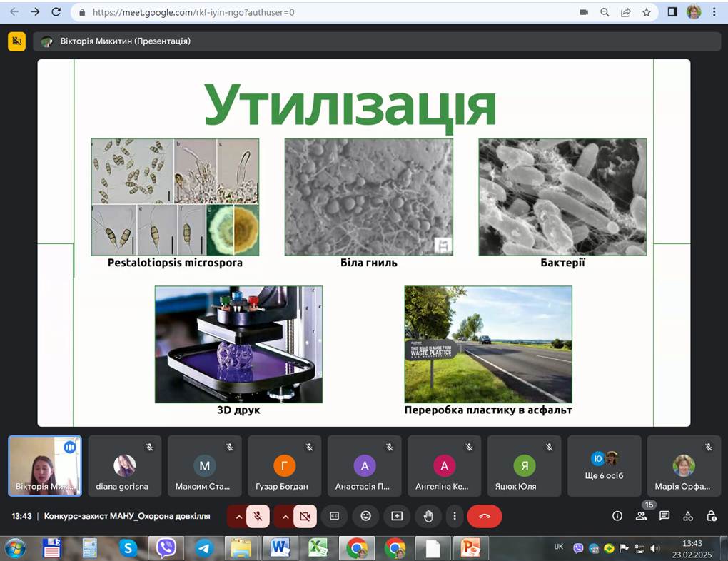Open the present screen control
Image resolution: width=728 pixels, height=561 pixels.
pos(396,516)
